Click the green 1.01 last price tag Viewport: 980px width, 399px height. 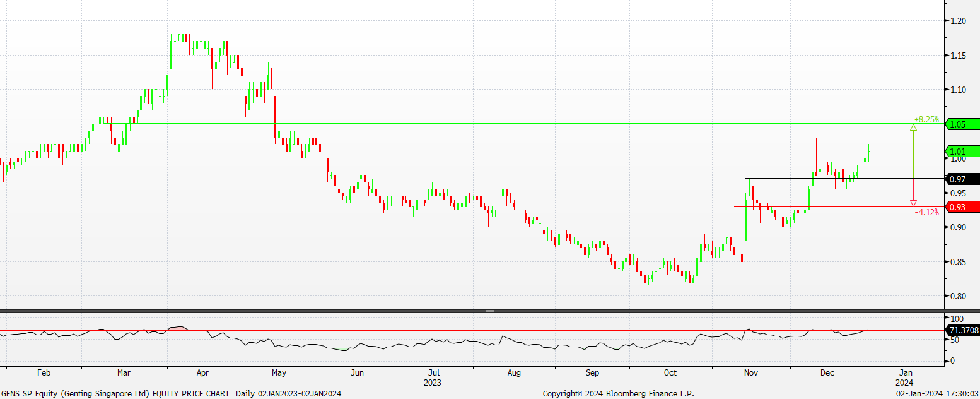pos(962,151)
